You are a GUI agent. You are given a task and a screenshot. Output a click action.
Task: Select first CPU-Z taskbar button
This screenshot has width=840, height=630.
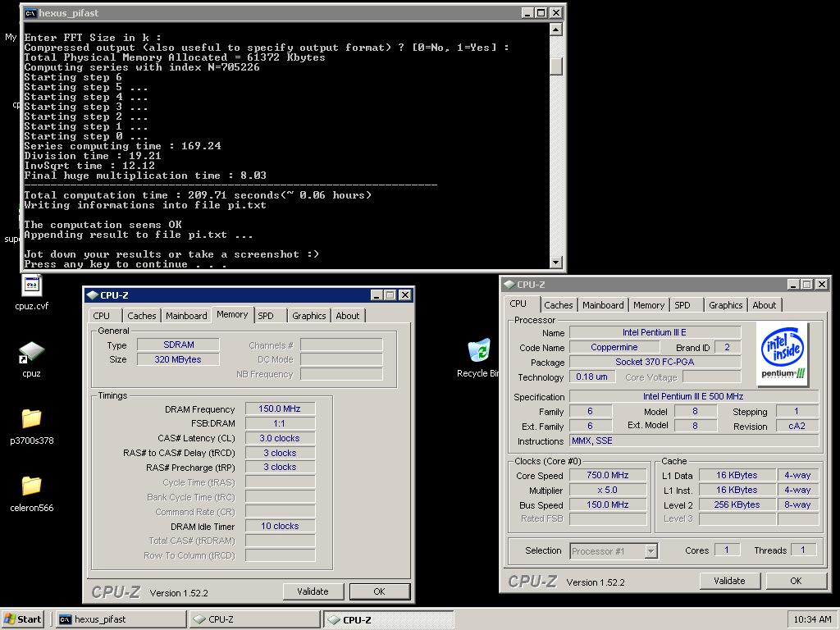pos(255,619)
